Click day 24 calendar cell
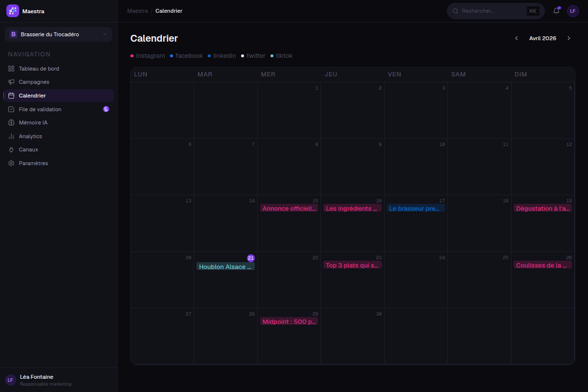The height and width of the screenshot is (392, 588). [x=416, y=280]
